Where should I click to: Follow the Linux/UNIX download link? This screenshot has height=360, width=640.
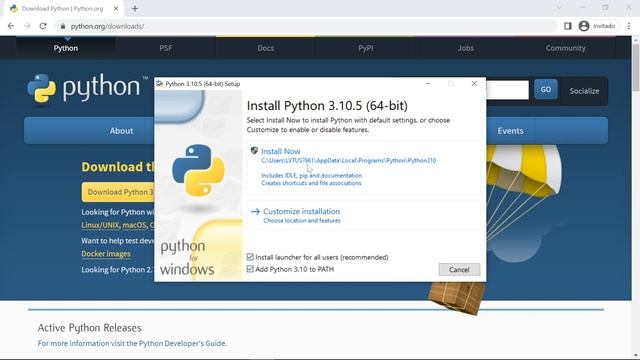[x=100, y=225]
